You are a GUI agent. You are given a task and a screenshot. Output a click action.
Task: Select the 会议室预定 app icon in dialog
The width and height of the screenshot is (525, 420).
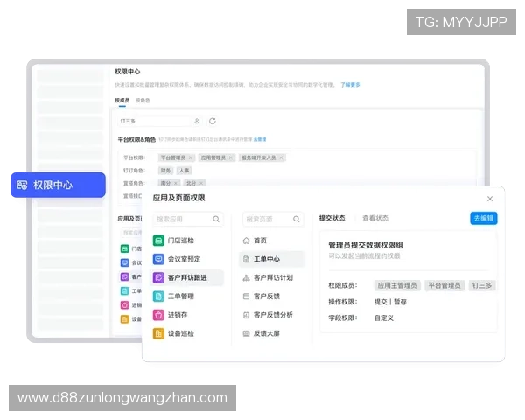pyautogui.click(x=158, y=259)
